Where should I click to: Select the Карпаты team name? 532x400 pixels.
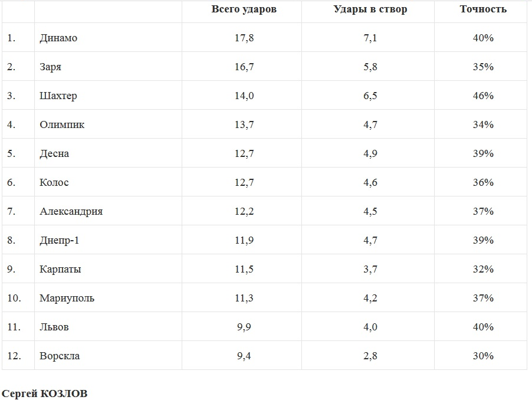[x=61, y=270]
